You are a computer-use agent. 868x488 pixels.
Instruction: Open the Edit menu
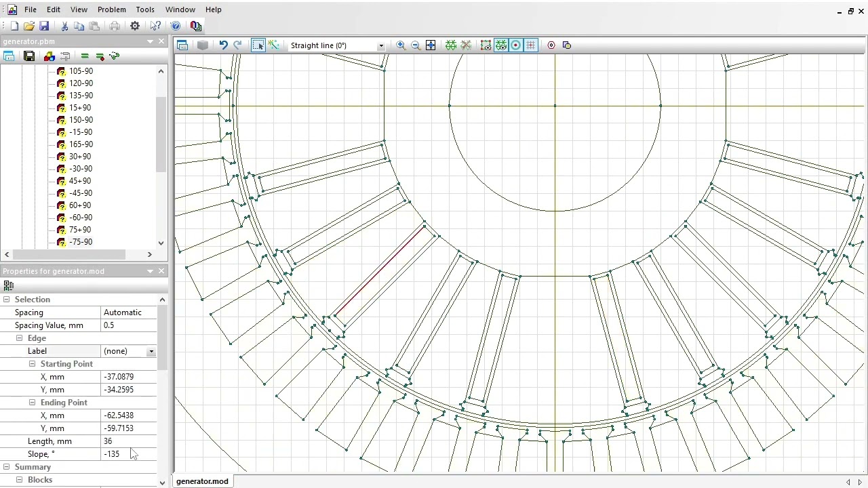[x=54, y=9]
